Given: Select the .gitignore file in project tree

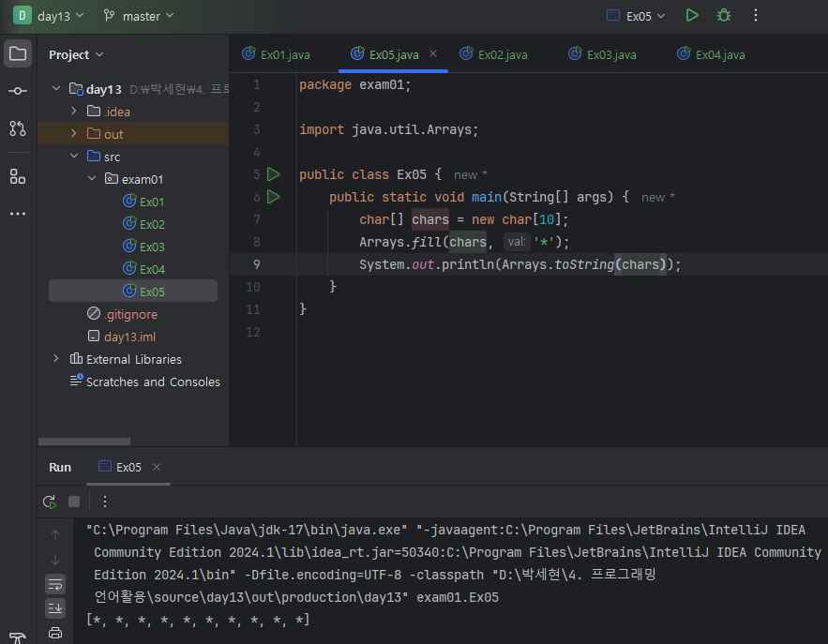Looking at the screenshot, I should pos(130,314).
